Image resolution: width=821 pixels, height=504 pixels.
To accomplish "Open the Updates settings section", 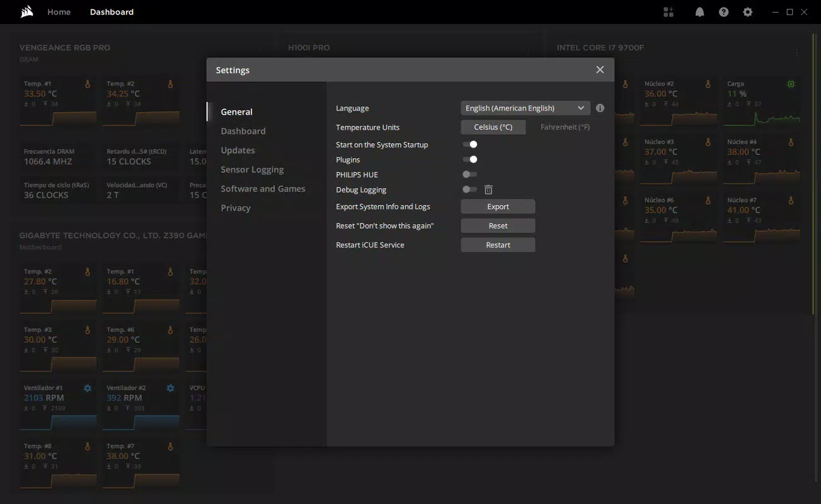I will tap(238, 151).
